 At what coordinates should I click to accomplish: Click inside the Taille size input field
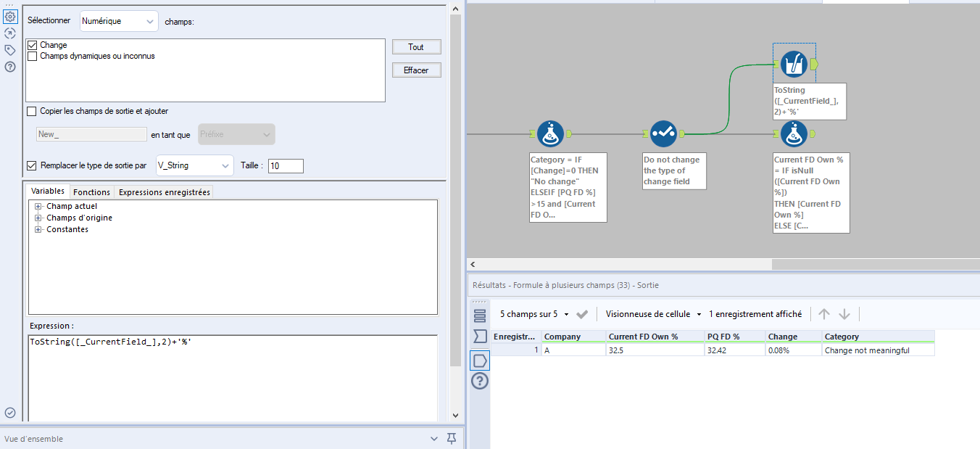pos(286,165)
